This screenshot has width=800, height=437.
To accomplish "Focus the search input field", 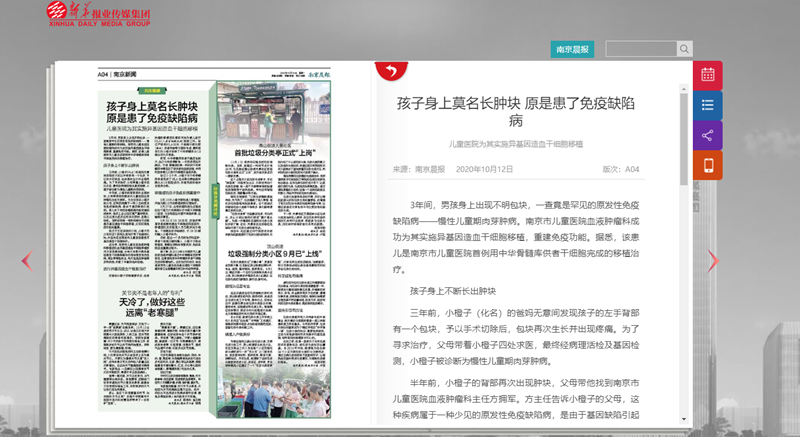I will (x=641, y=49).
